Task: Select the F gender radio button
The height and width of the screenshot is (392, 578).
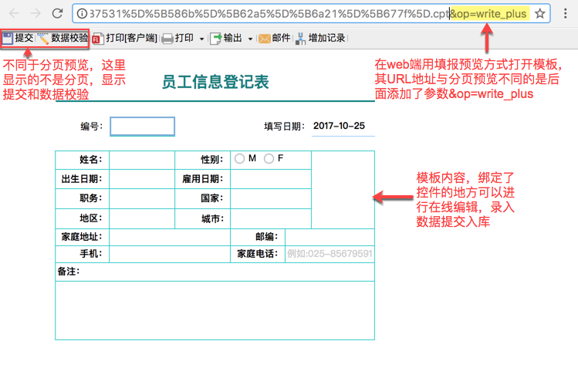Action: click(x=269, y=158)
